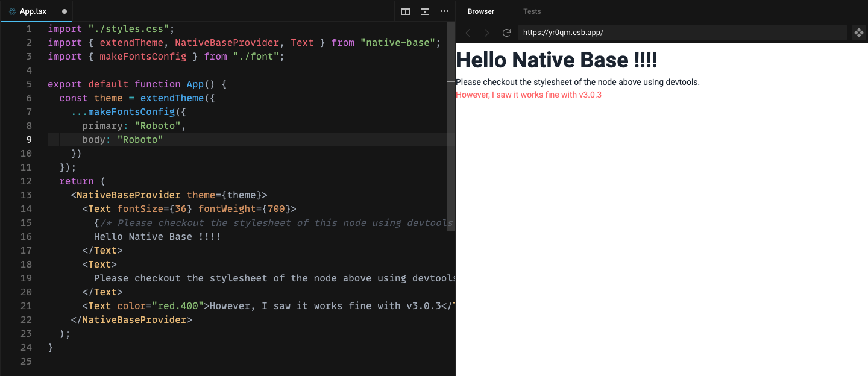868x376 pixels.
Task: Click the Hello Native Base heading
Action: point(556,60)
